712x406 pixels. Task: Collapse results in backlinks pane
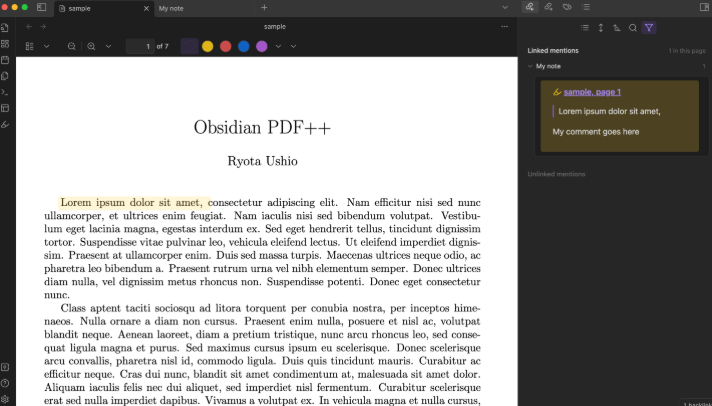pyautogui.click(x=585, y=28)
